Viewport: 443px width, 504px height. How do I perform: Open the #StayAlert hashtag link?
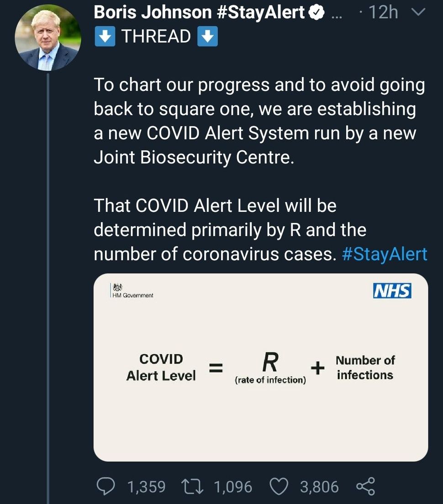[x=384, y=254]
